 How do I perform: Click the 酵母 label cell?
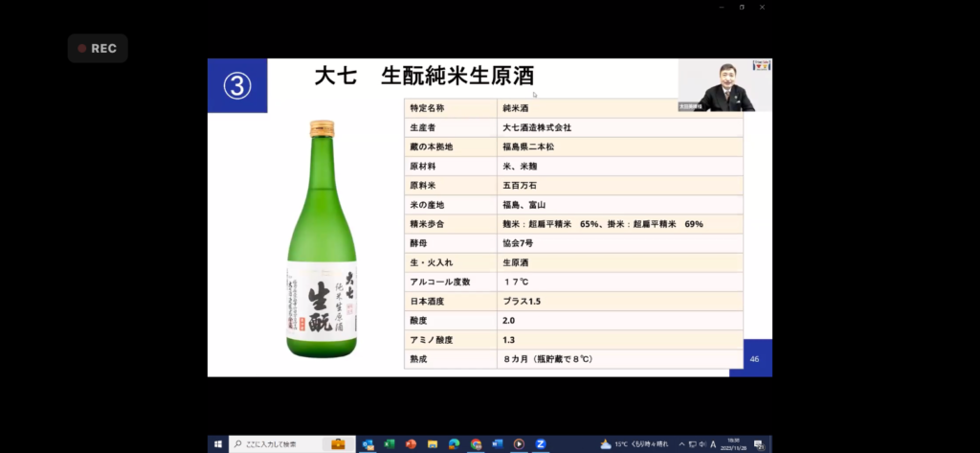[x=451, y=243]
